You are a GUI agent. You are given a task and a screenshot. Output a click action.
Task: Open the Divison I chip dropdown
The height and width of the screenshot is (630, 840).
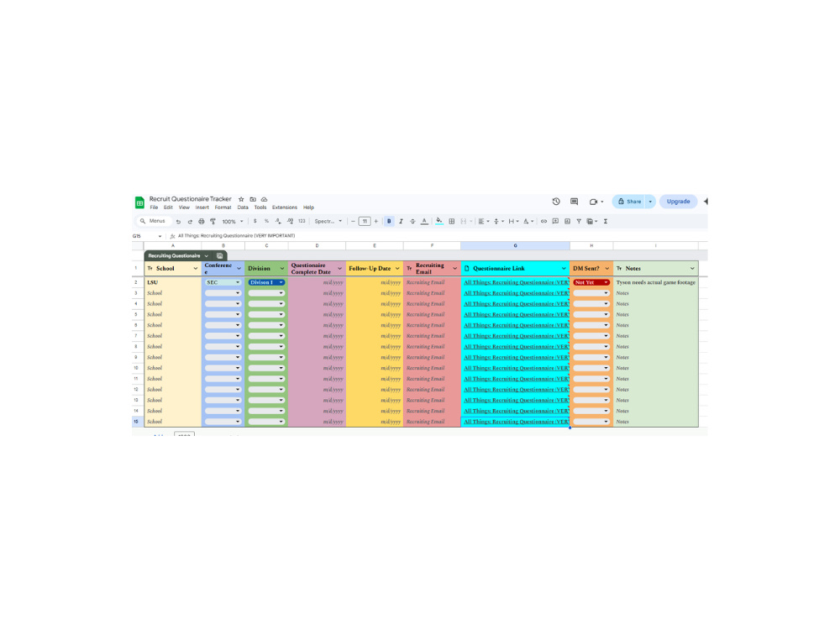(281, 282)
